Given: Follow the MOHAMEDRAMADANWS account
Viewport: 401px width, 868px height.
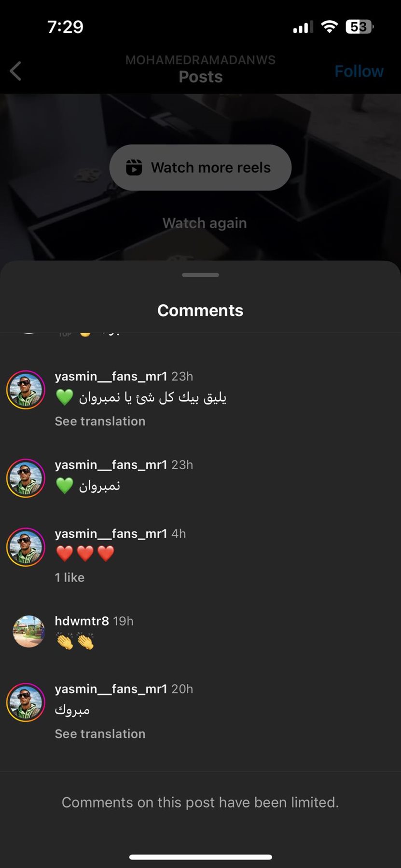Looking at the screenshot, I should pos(359,71).
